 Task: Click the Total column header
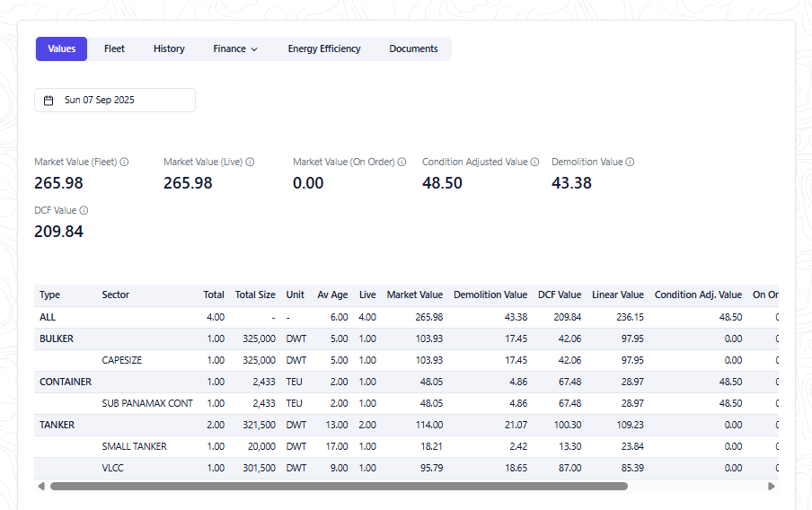click(x=214, y=295)
